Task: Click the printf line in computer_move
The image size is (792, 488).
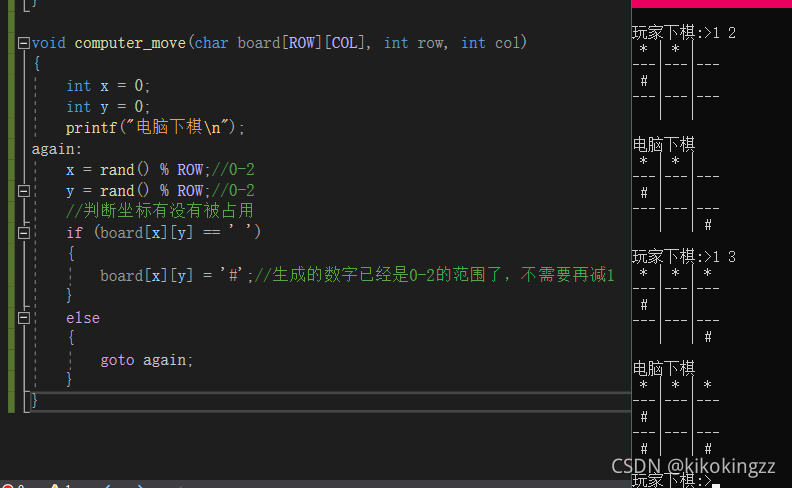Action: point(155,128)
